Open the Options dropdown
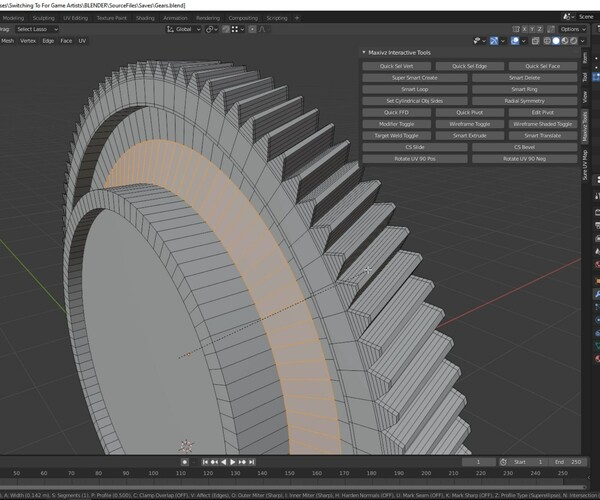 click(x=573, y=29)
